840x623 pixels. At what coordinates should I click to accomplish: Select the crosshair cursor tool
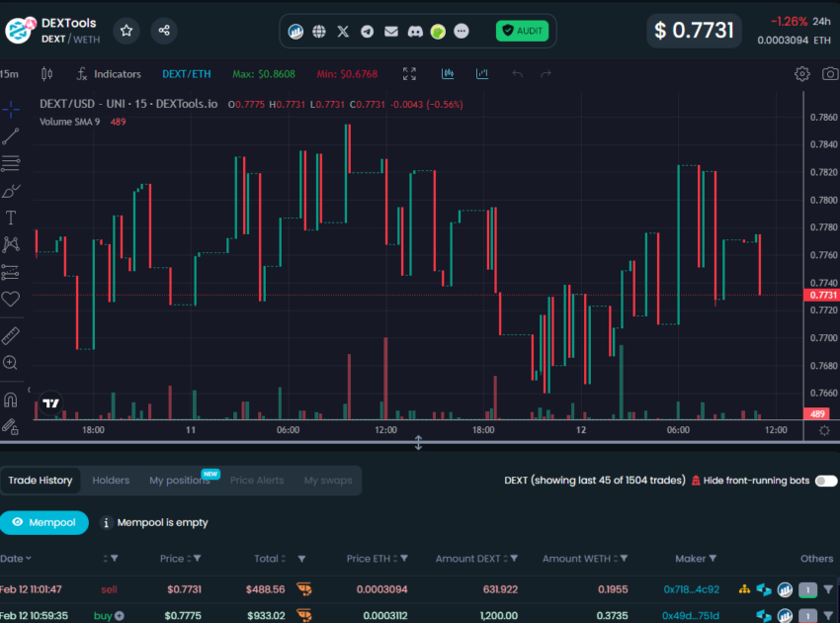coord(11,110)
